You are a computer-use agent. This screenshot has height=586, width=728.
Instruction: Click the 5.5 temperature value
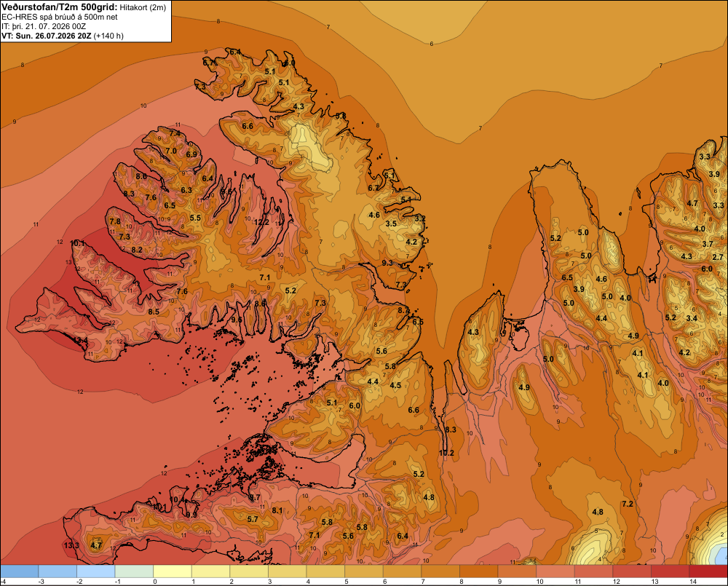click(195, 218)
